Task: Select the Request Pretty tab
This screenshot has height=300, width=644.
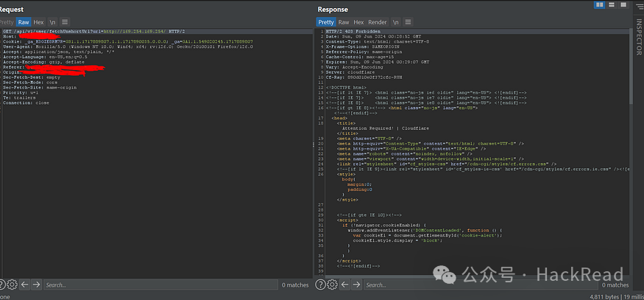Action: tap(7, 22)
